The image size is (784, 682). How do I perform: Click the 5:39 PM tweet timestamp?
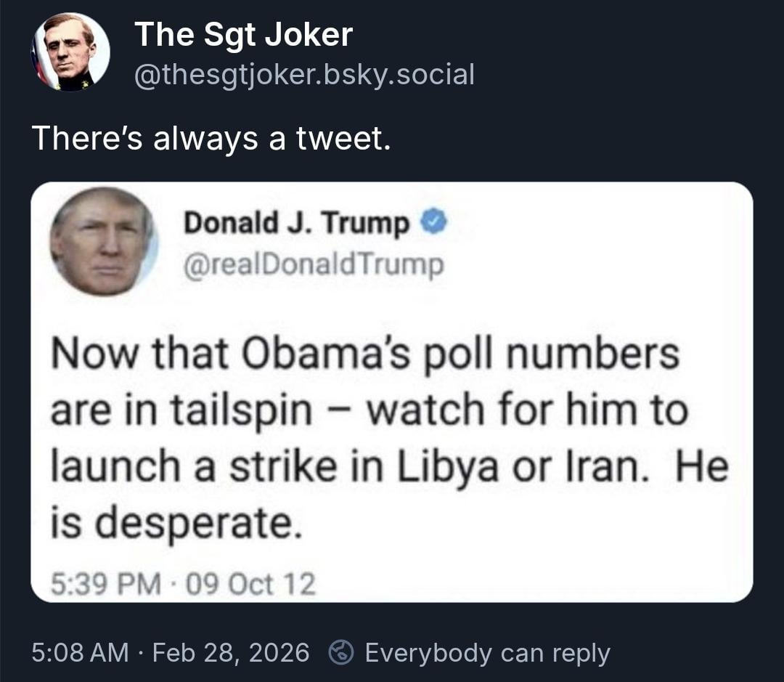click(x=105, y=584)
